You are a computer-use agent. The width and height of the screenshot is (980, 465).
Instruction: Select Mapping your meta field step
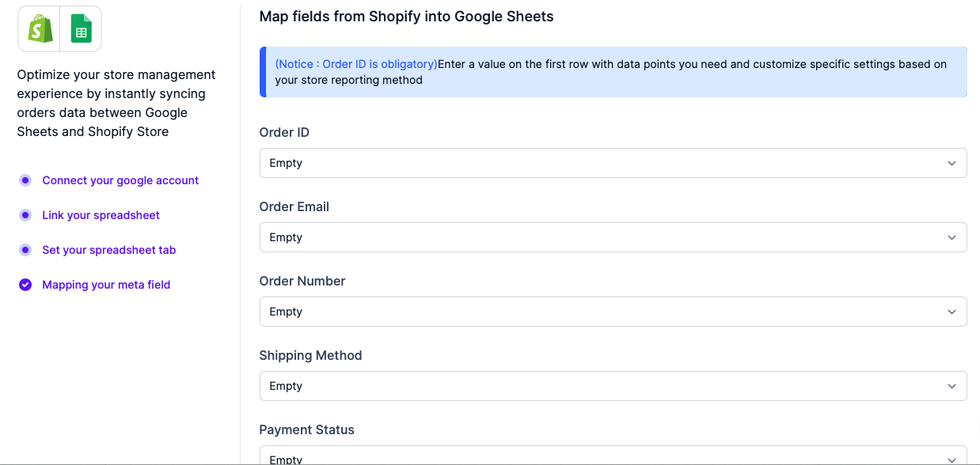pos(106,285)
